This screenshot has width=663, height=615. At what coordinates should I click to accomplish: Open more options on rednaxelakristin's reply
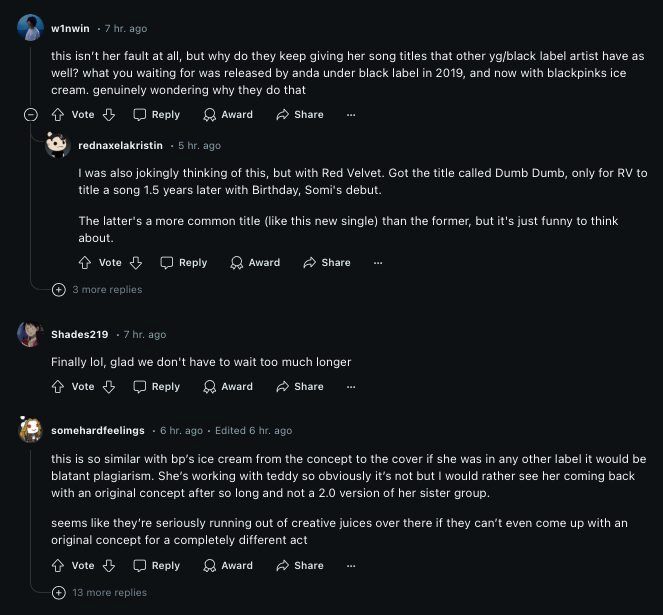(378, 263)
